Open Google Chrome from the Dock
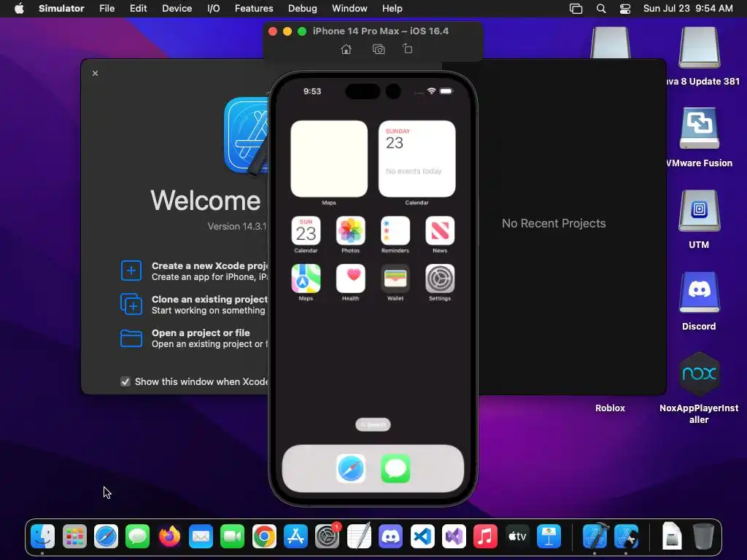 tap(264, 537)
